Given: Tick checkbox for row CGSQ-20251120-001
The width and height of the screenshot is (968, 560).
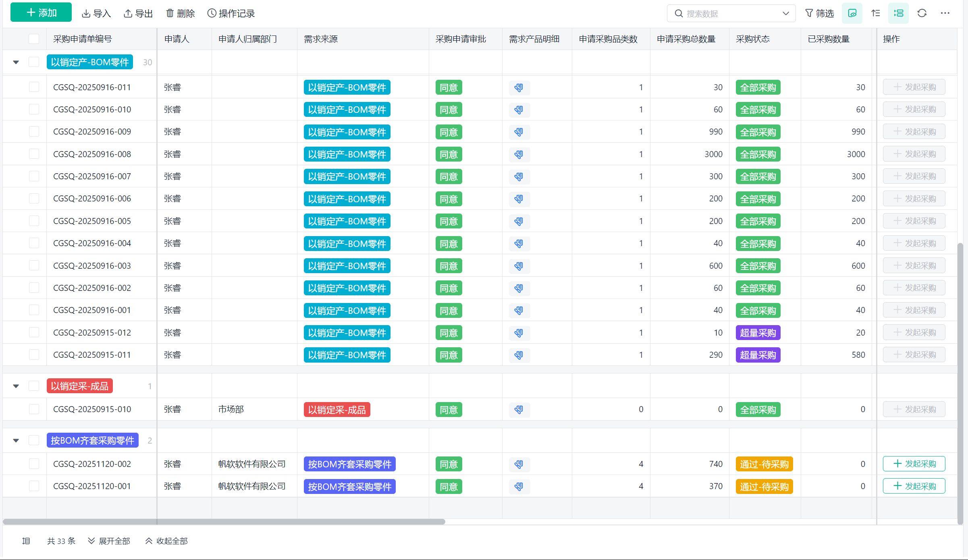Looking at the screenshot, I should [34, 486].
